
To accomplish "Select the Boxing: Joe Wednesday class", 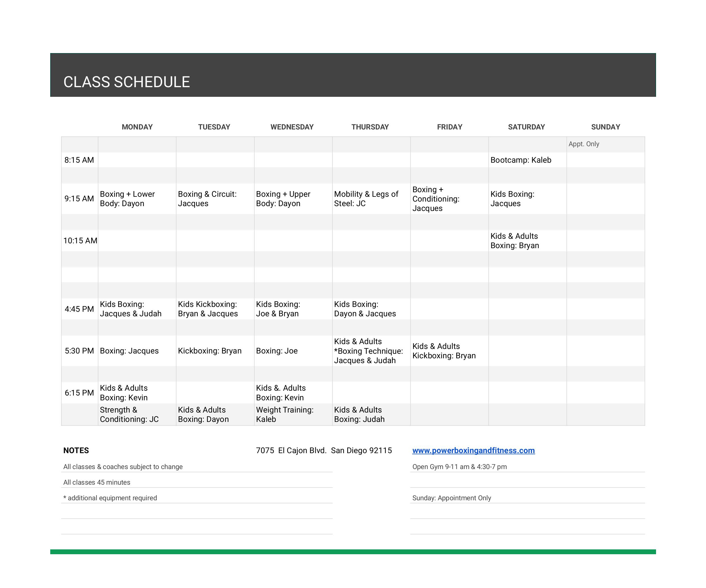I will (x=277, y=351).
